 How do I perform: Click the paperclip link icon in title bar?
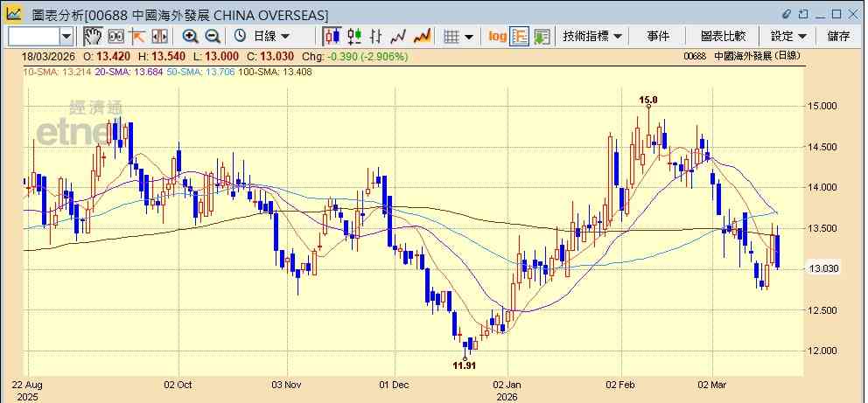tap(787, 14)
